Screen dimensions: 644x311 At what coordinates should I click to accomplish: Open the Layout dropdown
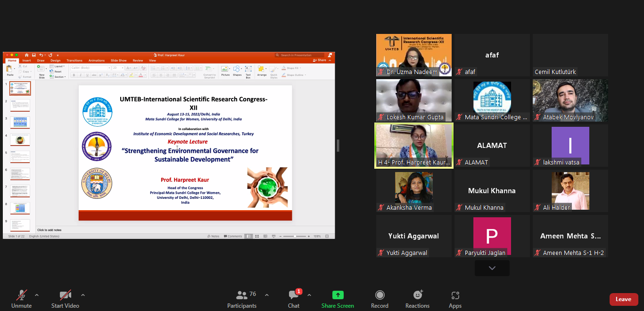pyautogui.click(x=57, y=66)
